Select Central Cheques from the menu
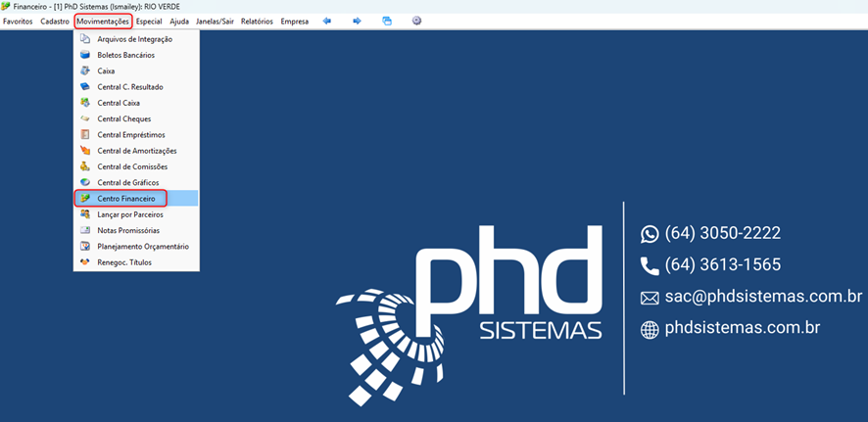This screenshot has height=422, width=868. coord(123,118)
